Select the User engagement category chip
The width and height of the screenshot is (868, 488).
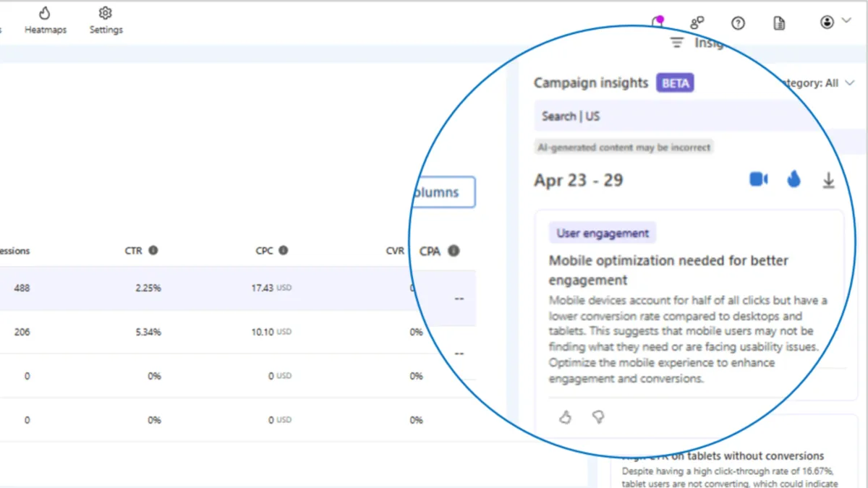(x=602, y=232)
